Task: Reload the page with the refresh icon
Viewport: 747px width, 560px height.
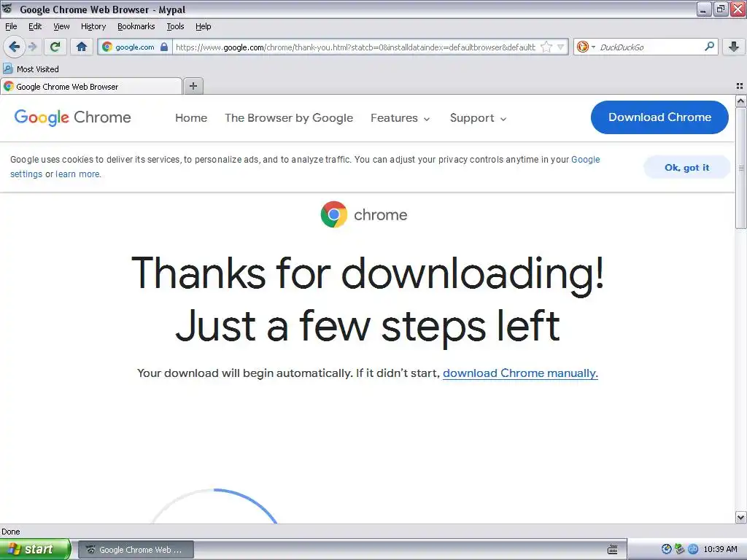Action: (55, 47)
